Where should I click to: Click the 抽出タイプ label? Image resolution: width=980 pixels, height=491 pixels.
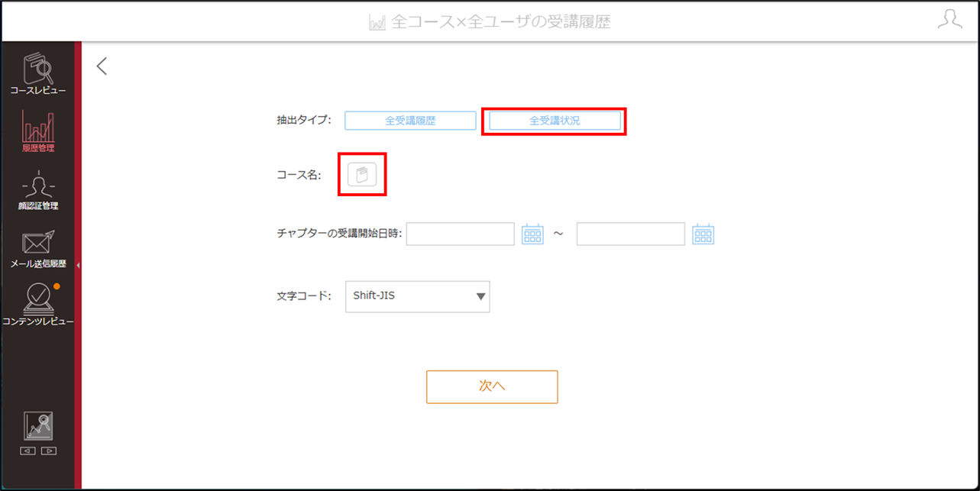(305, 120)
